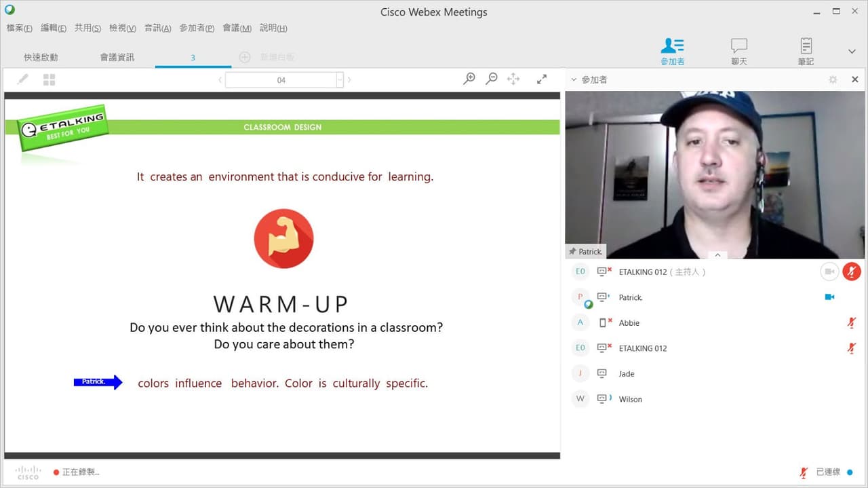This screenshot has width=868, height=488.
Task: Collapse the Participants panel header chevron
Action: pyautogui.click(x=574, y=79)
